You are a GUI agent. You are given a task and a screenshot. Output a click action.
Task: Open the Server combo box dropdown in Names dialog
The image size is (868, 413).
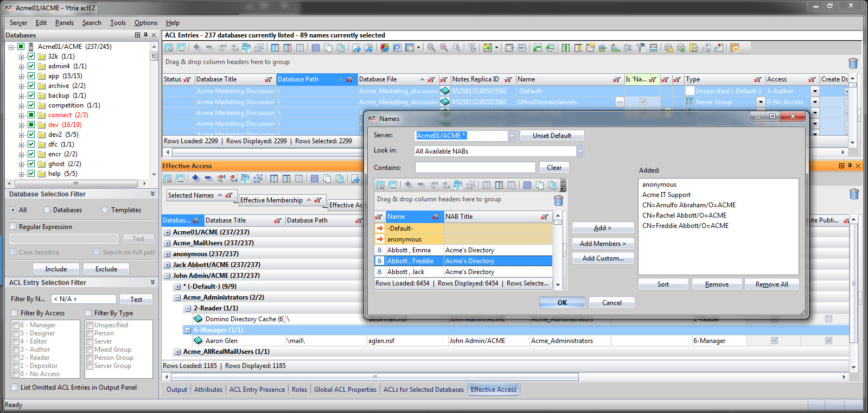[x=512, y=136]
